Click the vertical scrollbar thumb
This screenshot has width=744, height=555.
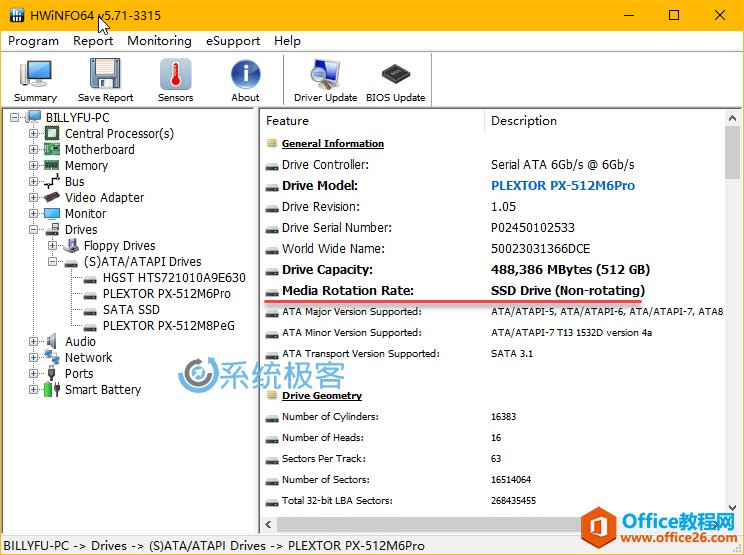(732, 152)
